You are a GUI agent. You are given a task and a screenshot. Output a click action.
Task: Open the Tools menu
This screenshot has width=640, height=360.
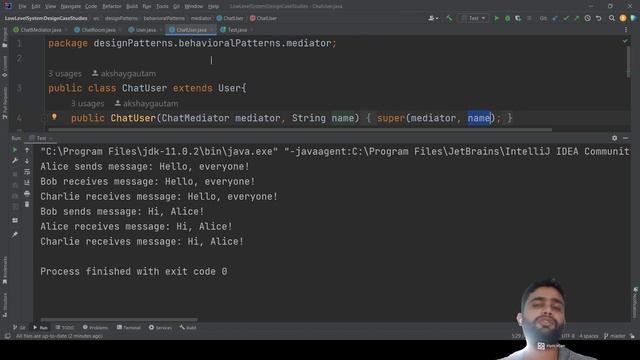[162, 7]
